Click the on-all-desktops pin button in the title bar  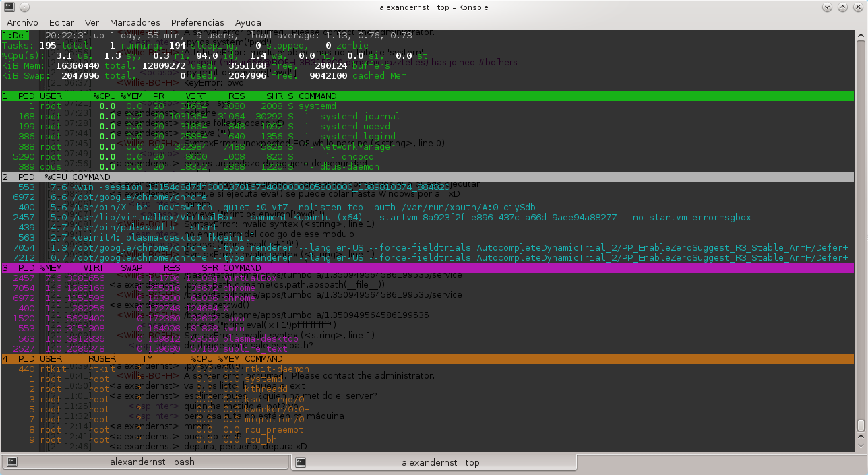pos(24,7)
